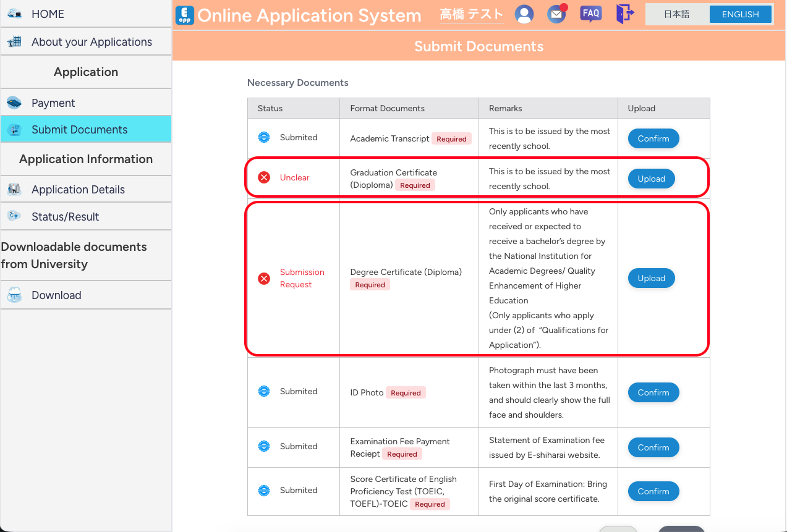Image resolution: width=787 pixels, height=532 pixels.
Task: Click Required badge next to ID Photo
Action: 406,392
